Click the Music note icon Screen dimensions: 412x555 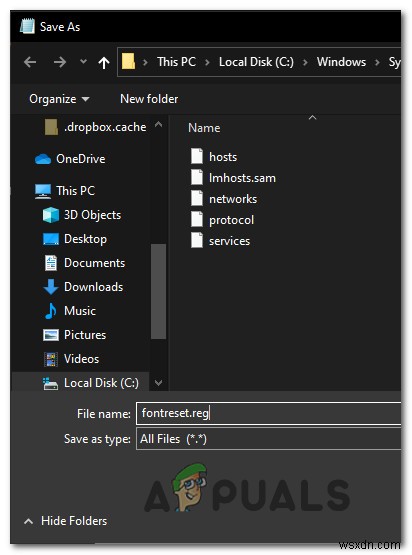coord(51,311)
